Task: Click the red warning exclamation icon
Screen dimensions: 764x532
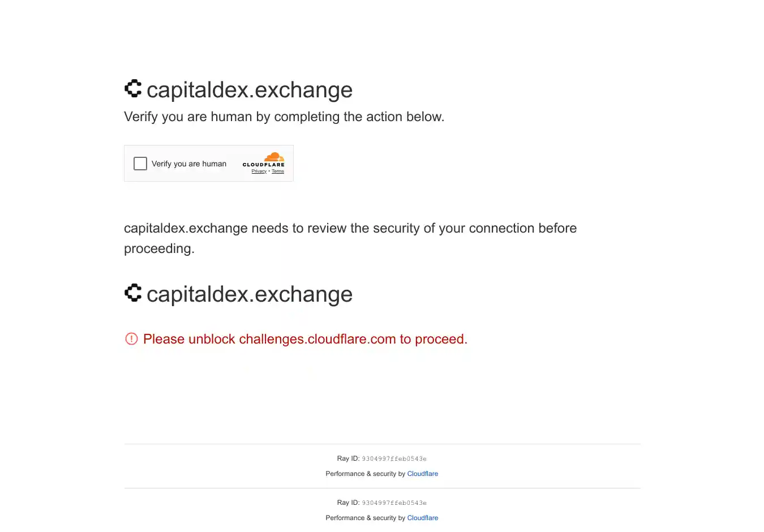Action: coord(131,339)
